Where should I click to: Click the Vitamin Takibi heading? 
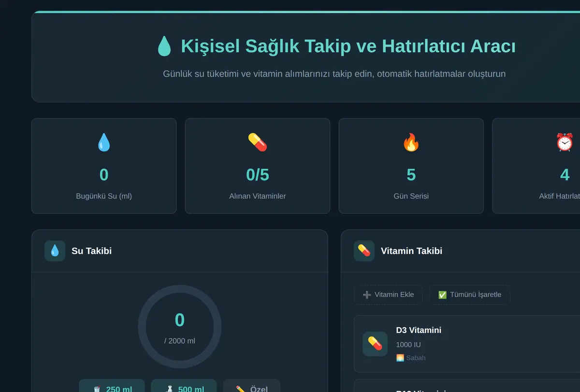411,251
